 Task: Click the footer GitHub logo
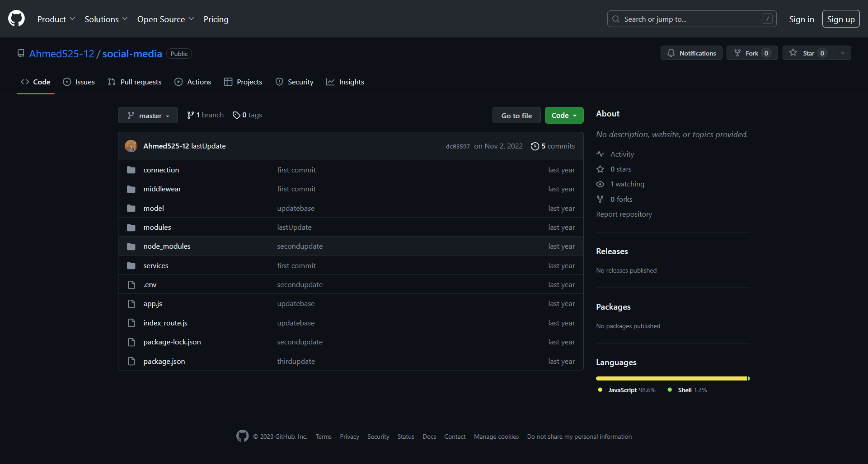click(x=242, y=436)
